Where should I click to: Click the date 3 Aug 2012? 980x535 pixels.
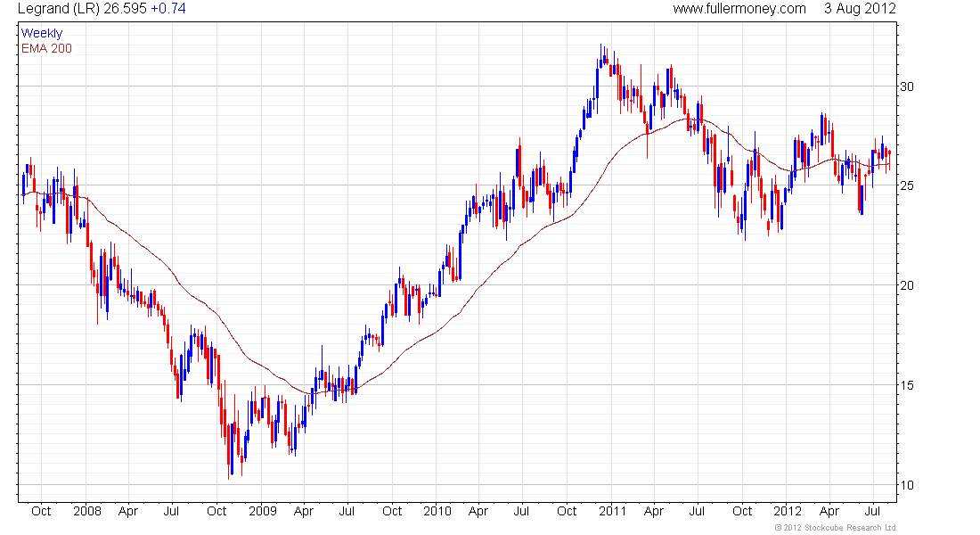[x=860, y=9]
